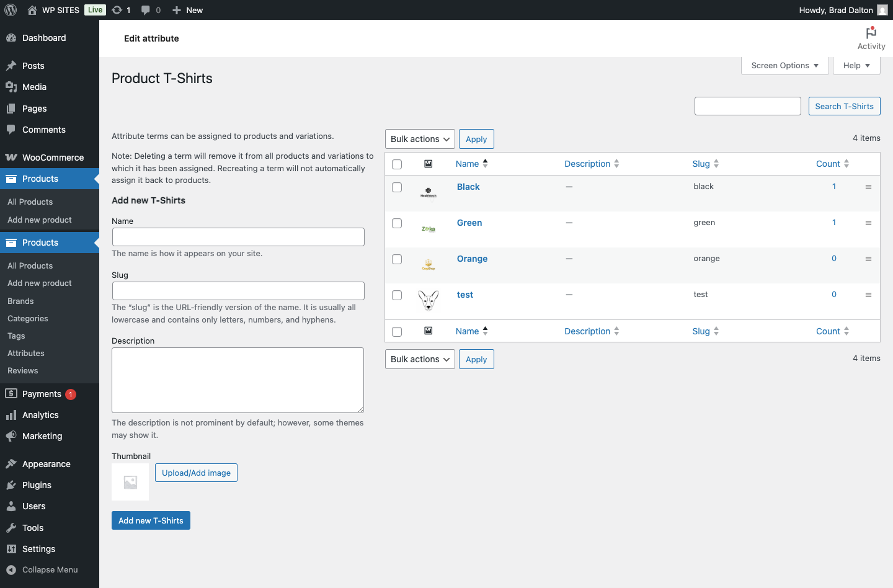Open comments bubble icon in admin bar

[146, 10]
